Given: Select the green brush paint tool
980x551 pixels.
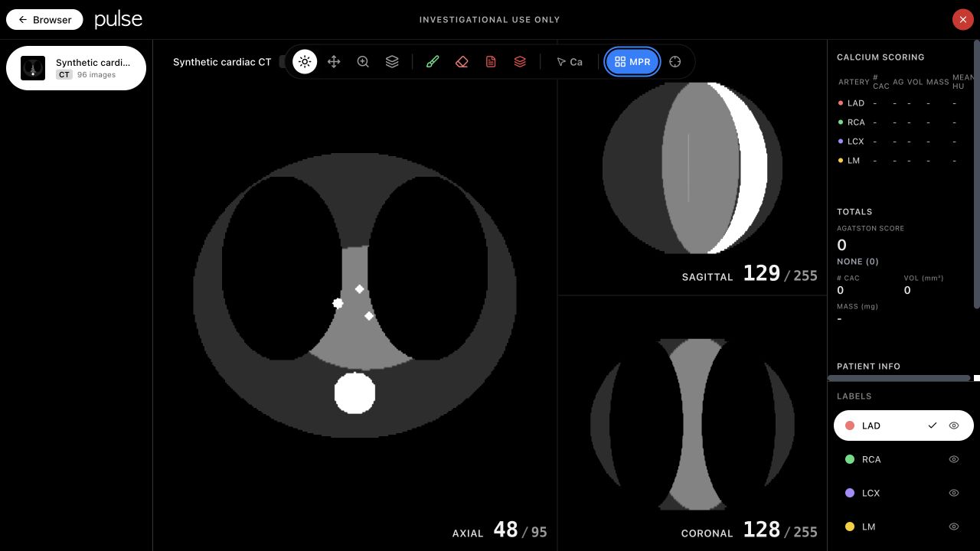Looking at the screenshot, I should pyautogui.click(x=433, y=62).
